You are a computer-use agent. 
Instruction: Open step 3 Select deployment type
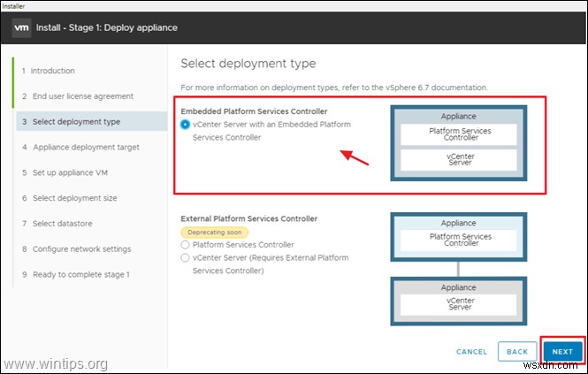coord(91,121)
